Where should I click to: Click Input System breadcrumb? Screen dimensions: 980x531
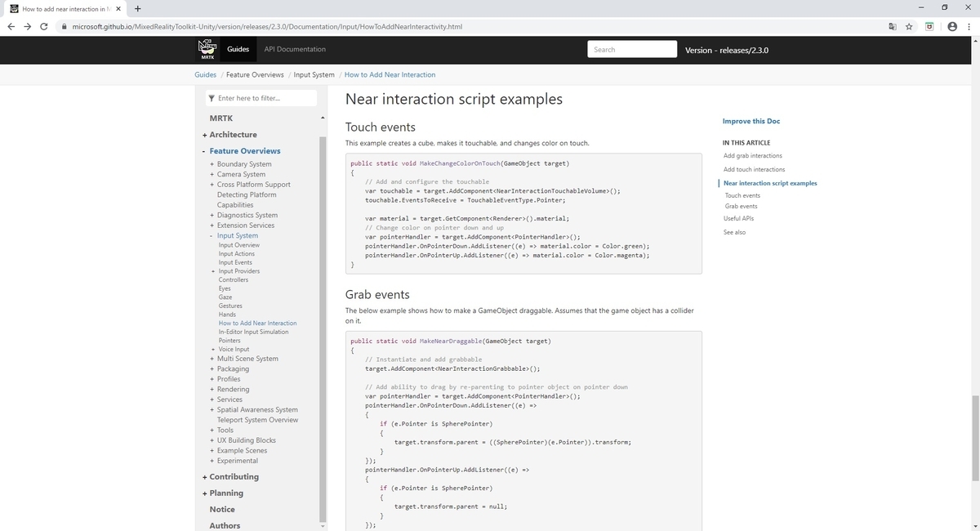point(314,74)
